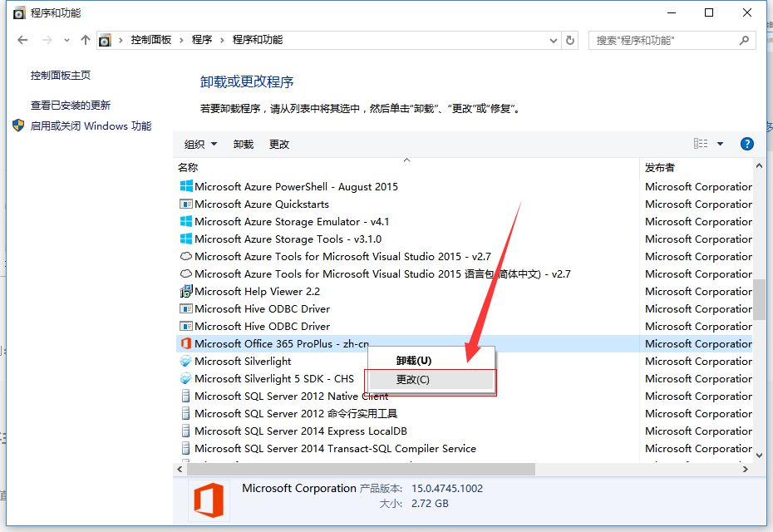The image size is (773, 532).
Task: Open recent locations dropdown chevron
Action: [x=66, y=41]
